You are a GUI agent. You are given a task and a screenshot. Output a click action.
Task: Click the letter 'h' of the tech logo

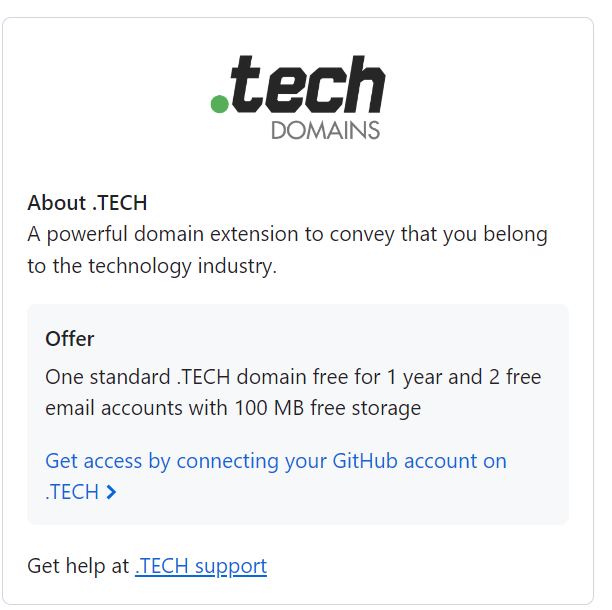pos(366,84)
